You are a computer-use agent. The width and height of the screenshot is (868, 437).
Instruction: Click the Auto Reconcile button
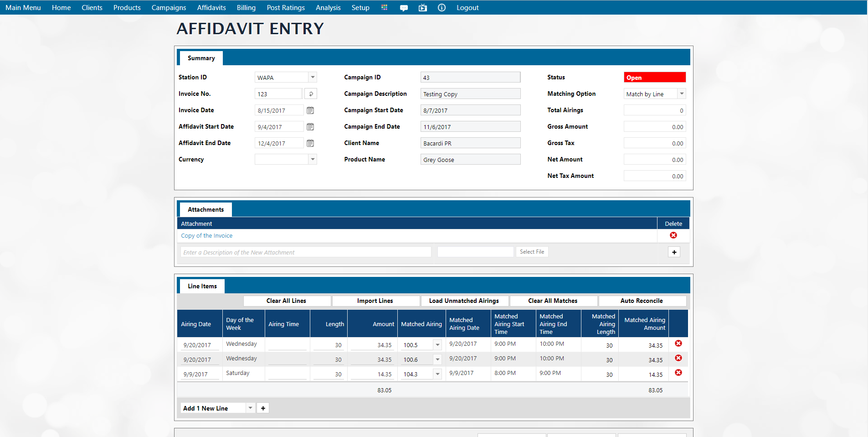click(x=642, y=301)
